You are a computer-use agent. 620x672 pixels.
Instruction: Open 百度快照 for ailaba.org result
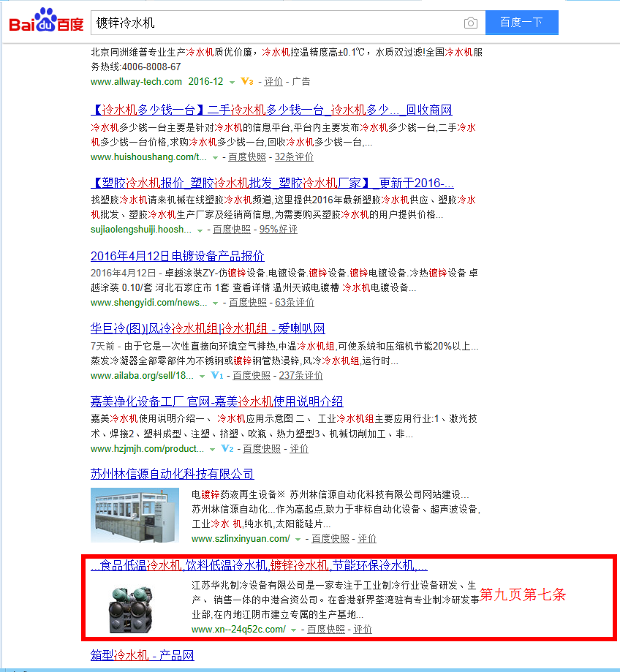252,375
